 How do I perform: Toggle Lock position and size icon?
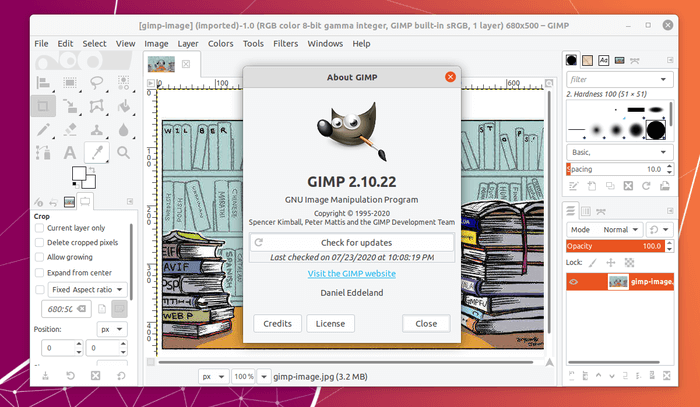pyautogui.click(x=611, y=262)
